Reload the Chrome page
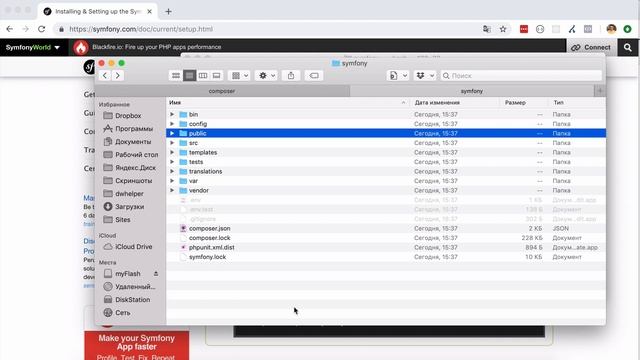This screenshot has height=360, width=640. (x=41, y=29)
